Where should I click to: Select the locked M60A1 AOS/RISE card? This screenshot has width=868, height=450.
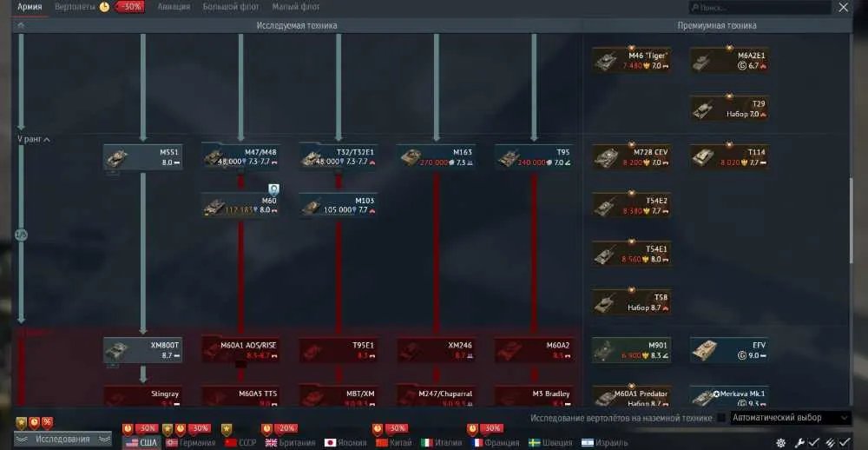(240, 350)
